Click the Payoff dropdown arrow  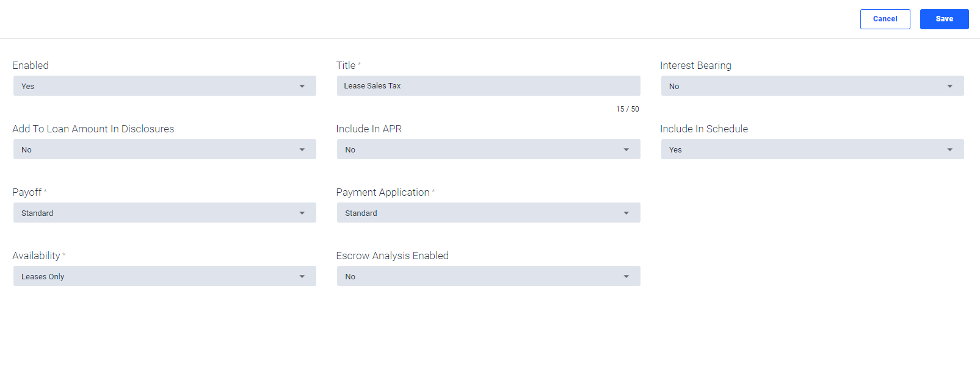pyautogui.click(x=302, y=213)
